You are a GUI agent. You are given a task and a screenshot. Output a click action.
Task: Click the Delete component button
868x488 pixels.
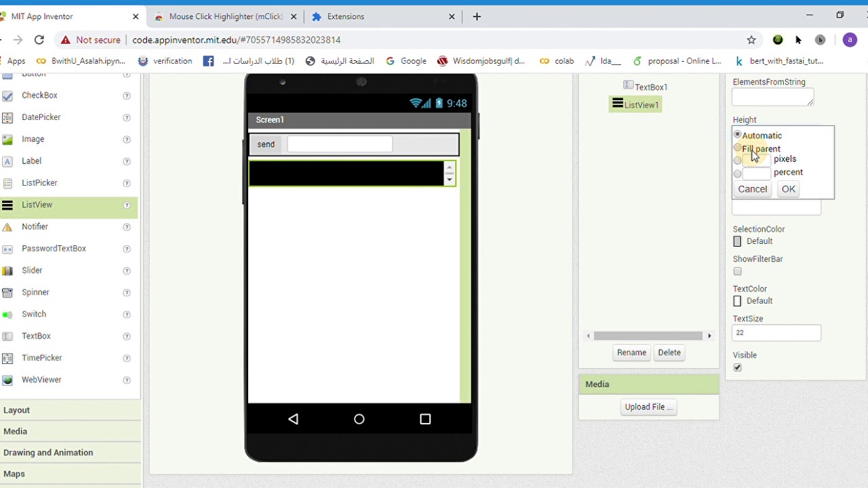tap(669, 352)
